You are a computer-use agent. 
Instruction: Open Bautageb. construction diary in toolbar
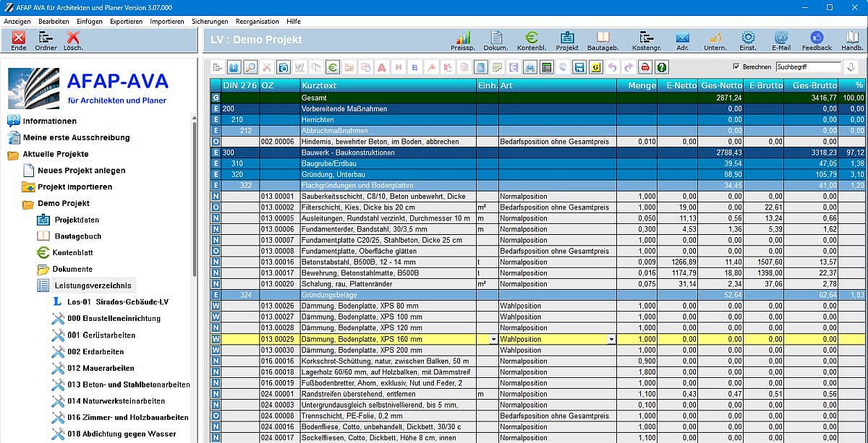click(x=603, y=40)
